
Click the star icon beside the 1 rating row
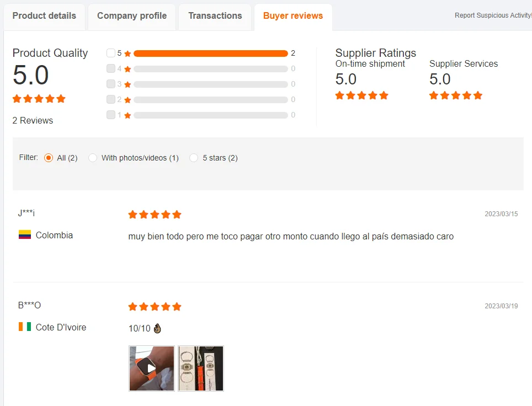pos(127,115)
